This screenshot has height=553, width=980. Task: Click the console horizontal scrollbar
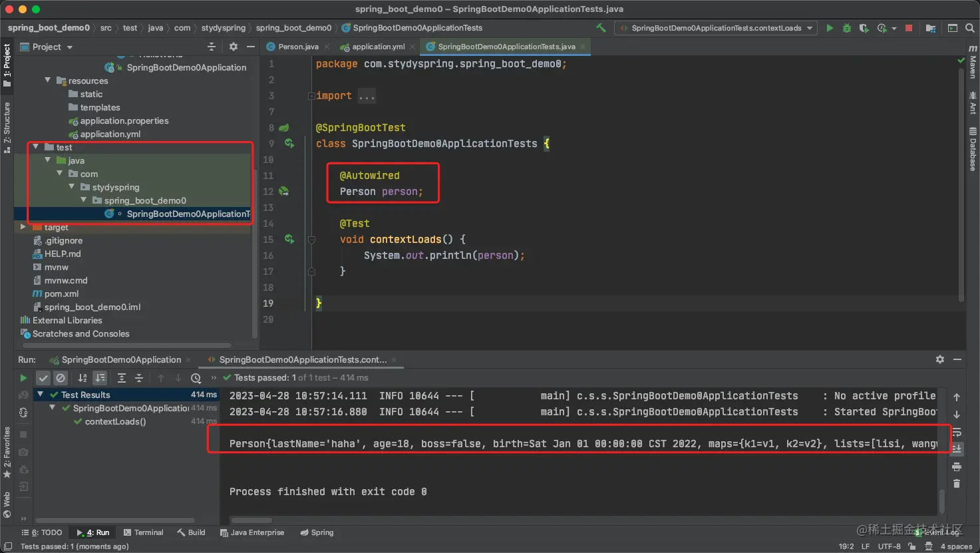pos(251,520)
